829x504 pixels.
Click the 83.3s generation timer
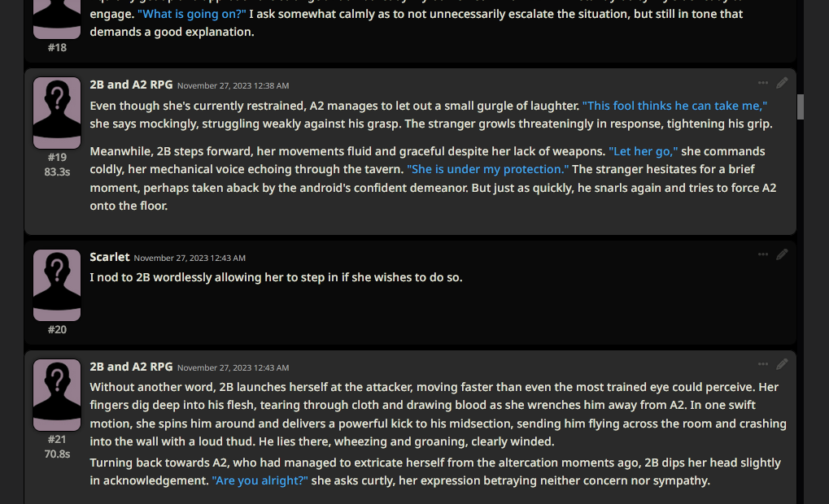pos(57,172)
